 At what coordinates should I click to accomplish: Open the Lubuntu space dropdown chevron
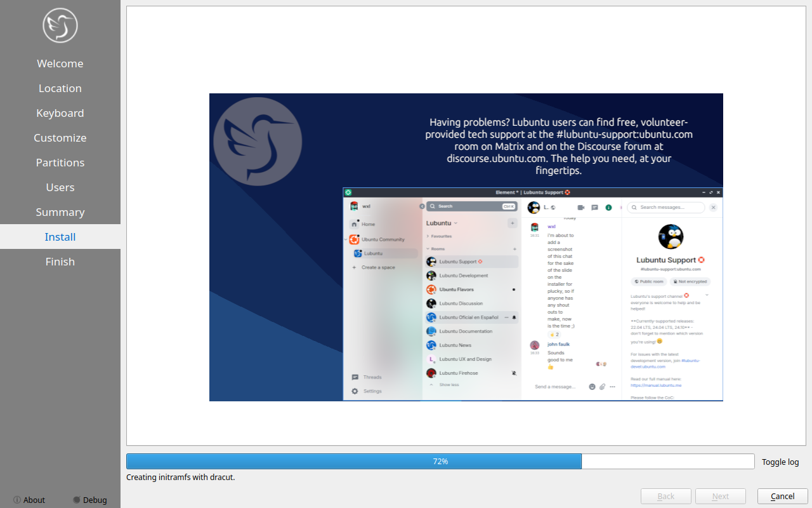[x=455, y=224]
